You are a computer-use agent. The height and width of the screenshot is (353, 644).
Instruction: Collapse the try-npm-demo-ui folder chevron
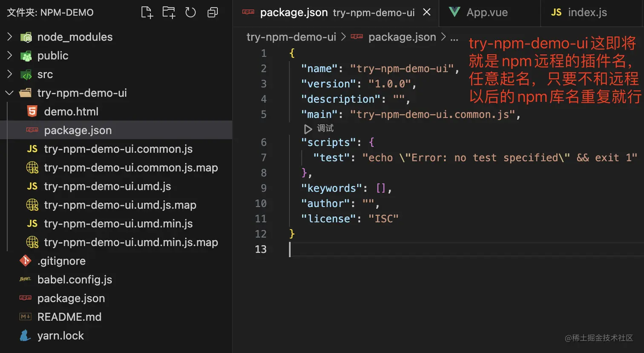[9, 93]
